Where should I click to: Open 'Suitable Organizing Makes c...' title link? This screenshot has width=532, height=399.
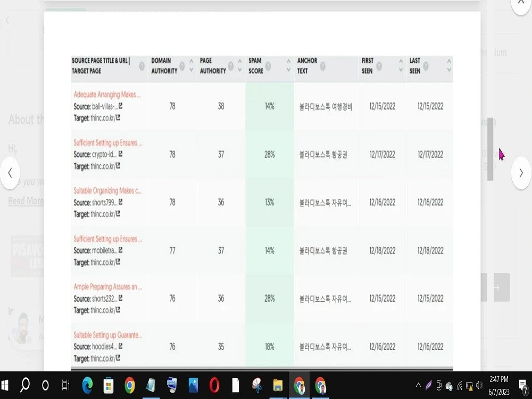pyautogui.click(x=107, y=190)
